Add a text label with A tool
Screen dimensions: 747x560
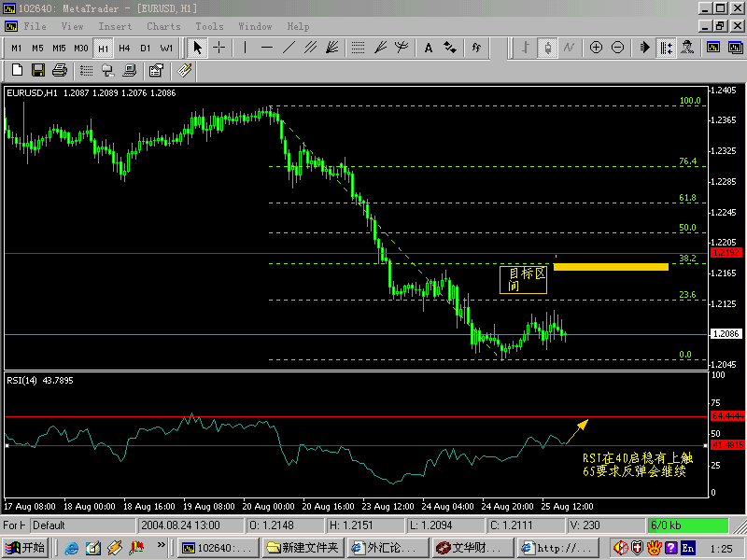[428, 48]
